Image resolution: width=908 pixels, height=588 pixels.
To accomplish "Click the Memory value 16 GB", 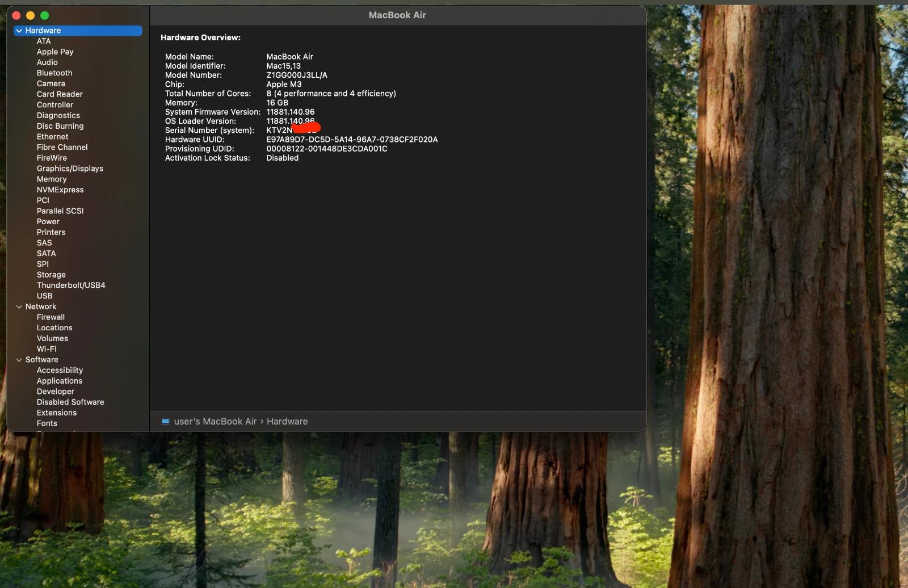I will pos(278,103).
